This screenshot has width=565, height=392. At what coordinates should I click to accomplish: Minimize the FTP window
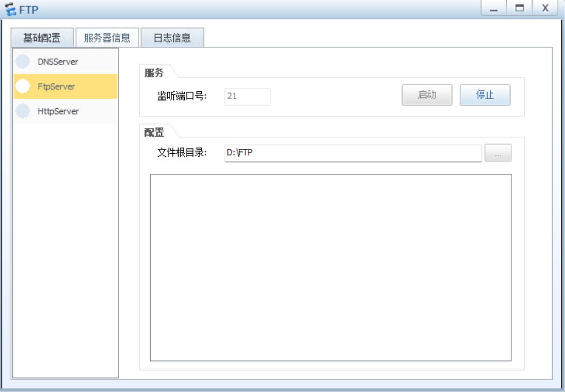[x=493, y=8]
